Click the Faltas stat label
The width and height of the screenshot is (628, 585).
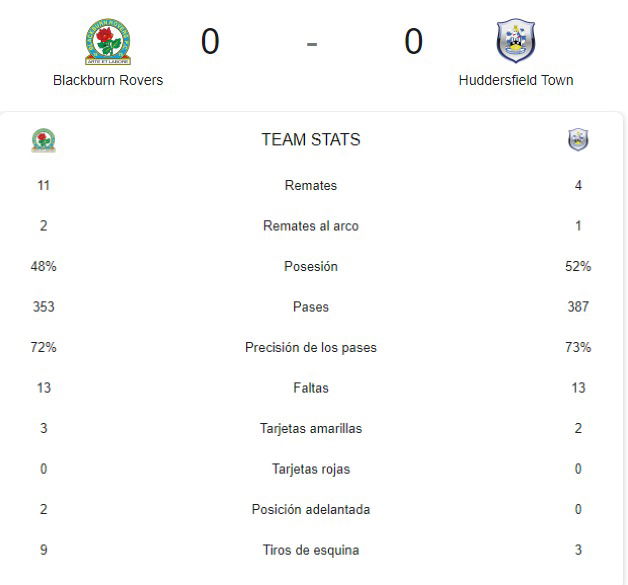click(311, 388)
